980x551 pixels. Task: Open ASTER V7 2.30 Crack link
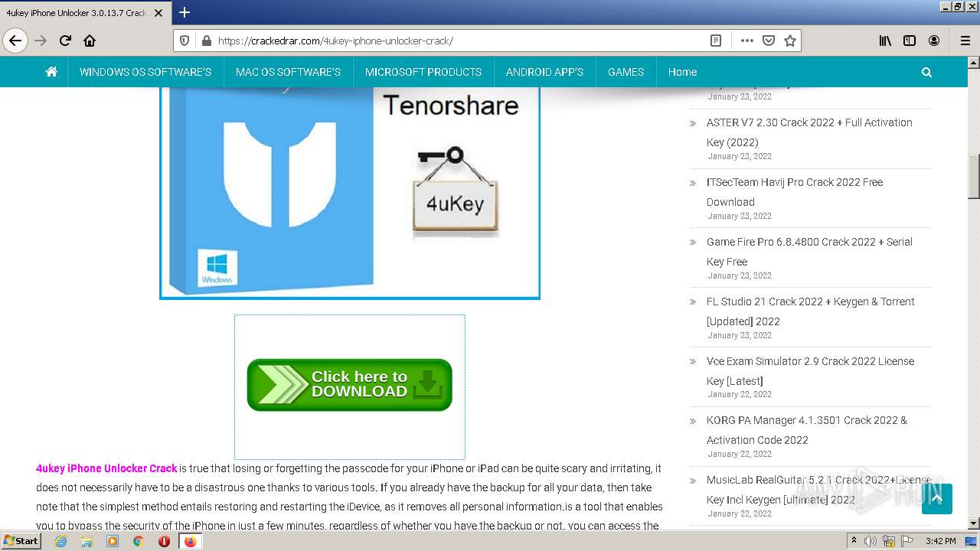pyautogui.click(x=809, y=132)
